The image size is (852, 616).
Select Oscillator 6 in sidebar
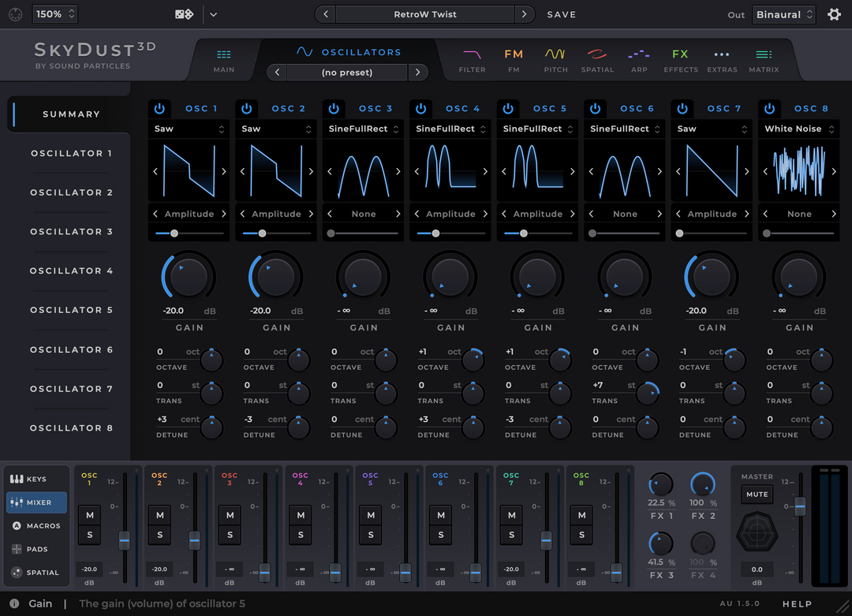pyautogui.click(x=71, y=349)
